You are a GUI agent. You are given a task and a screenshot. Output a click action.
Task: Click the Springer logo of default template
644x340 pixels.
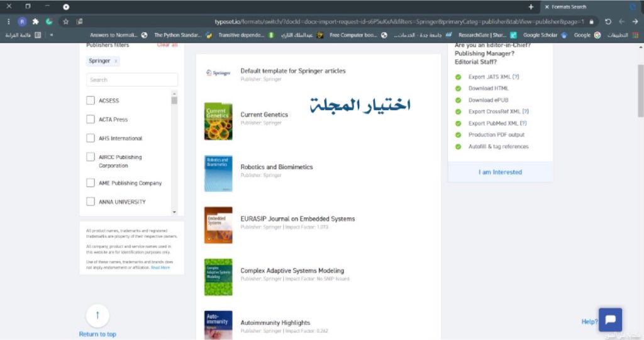coord(218,73)
